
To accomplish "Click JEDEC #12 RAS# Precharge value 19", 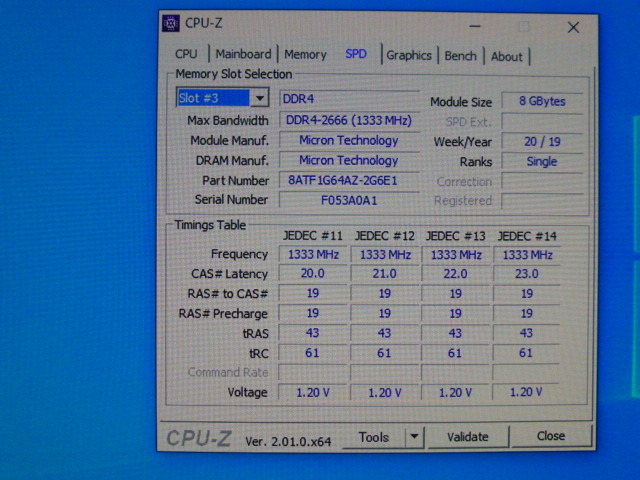I will coord(384,313).
